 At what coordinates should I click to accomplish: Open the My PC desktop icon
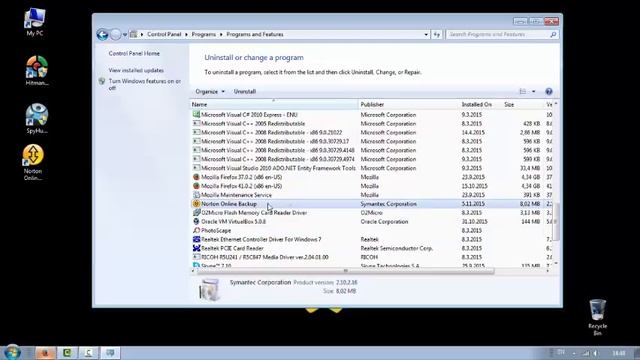(x=35, y=22)
